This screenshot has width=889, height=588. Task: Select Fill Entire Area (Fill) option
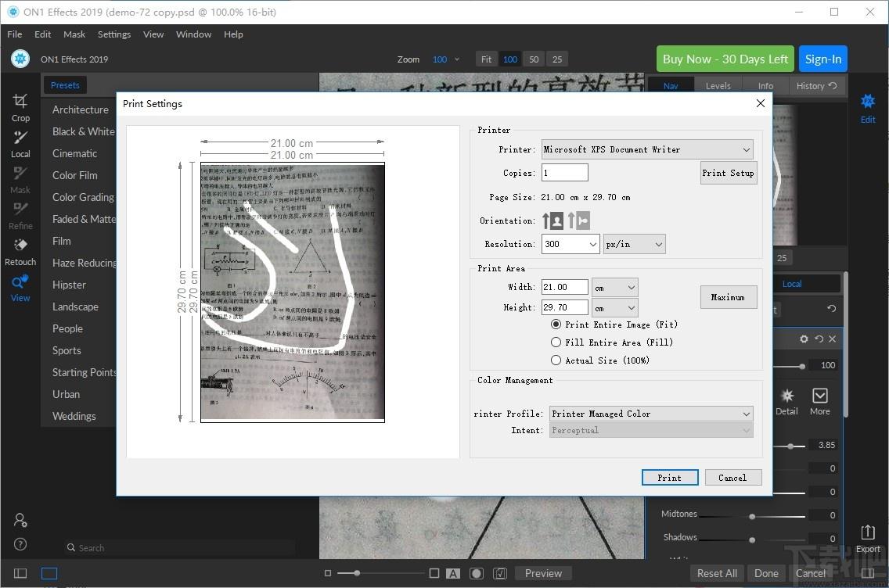pyautogui.click(x=612, y=342)
